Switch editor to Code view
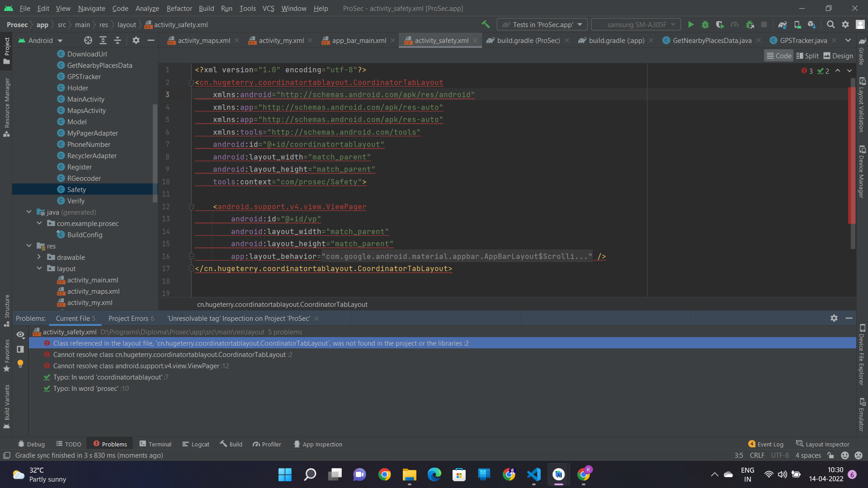868x488 pixels. (779, 56)
